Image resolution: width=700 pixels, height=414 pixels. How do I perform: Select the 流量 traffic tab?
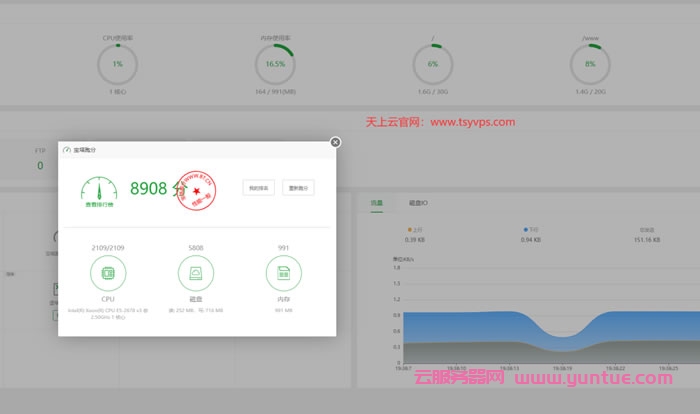pyautogui.click(x=377, y=203)
